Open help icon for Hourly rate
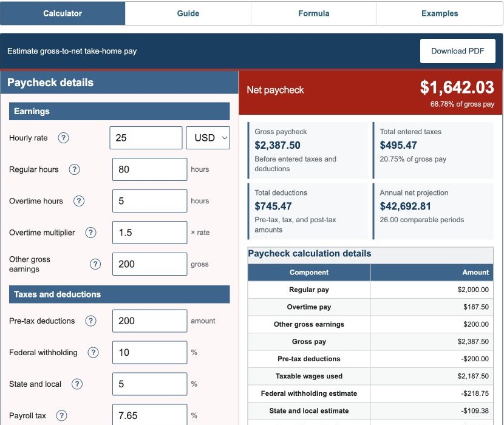 (63, 138)
